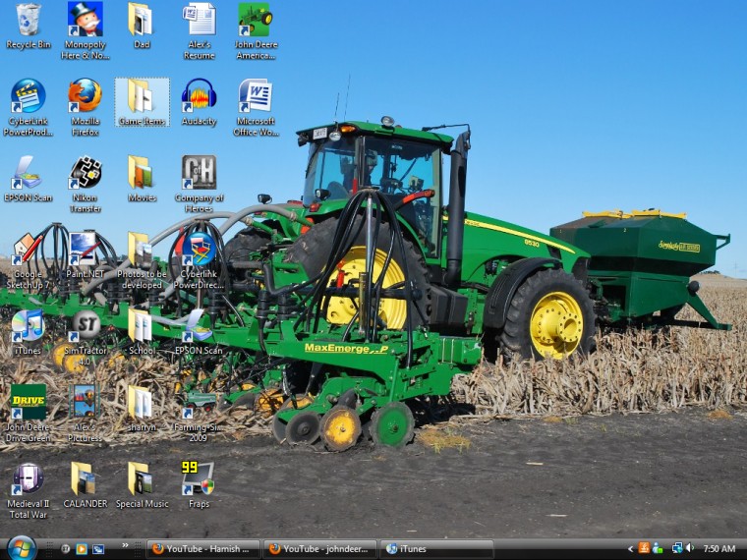The height and width of the screenshot is (560, 747).
Task: Select the Game Items folder
Action: [x=142, y=102]
